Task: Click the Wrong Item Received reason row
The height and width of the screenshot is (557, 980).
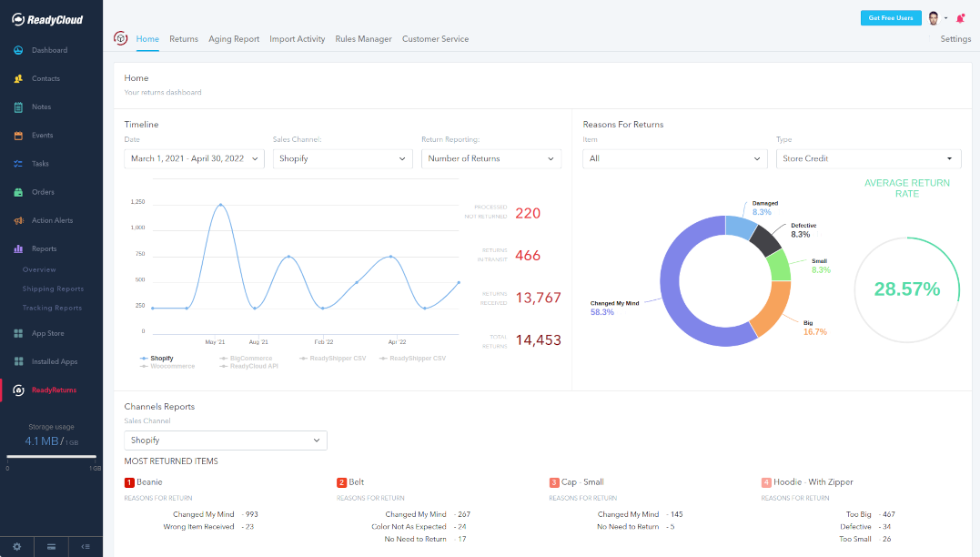Action: (x=208, y=527)
